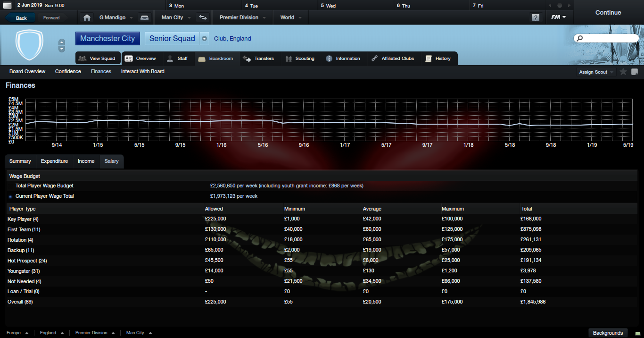
Task: Open the Information tab
Action: pos(343,59)
